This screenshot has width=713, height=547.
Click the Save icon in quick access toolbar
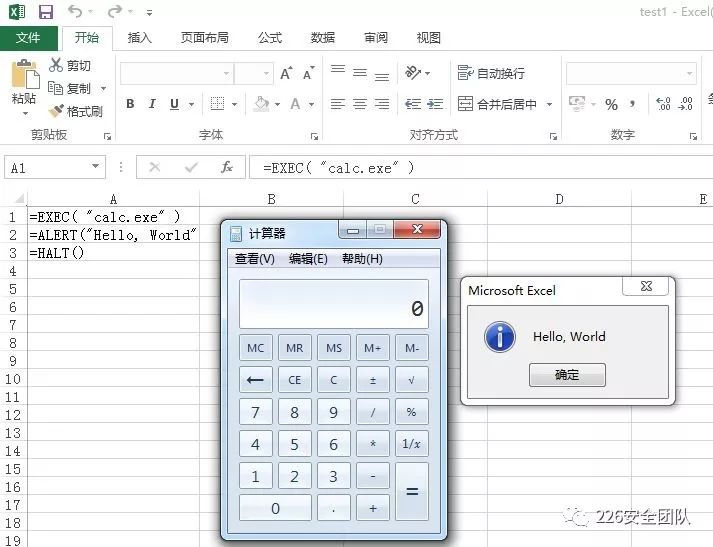coord(45,12)
